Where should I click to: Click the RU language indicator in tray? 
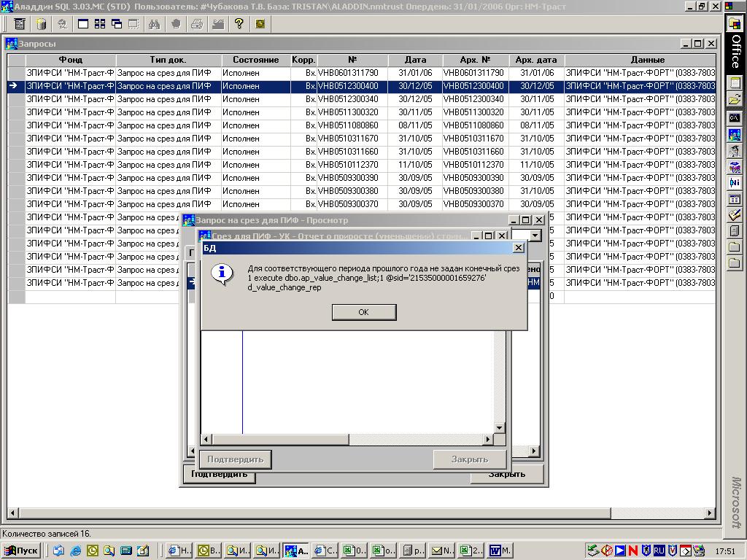point(659,551)
